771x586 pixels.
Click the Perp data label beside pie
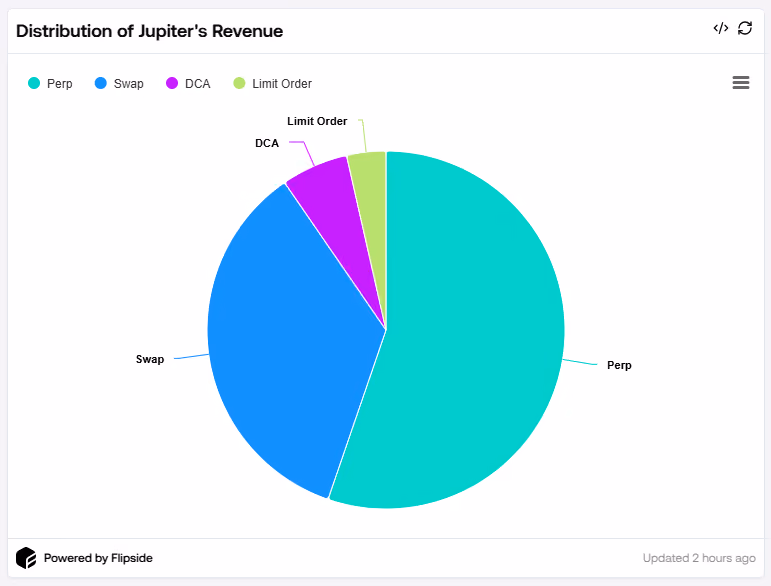619,365
